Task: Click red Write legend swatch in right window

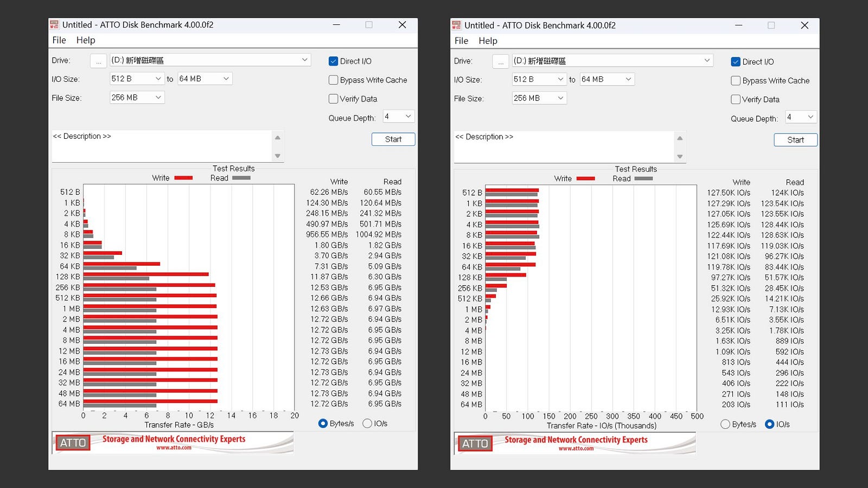Action: pos(585,178)
